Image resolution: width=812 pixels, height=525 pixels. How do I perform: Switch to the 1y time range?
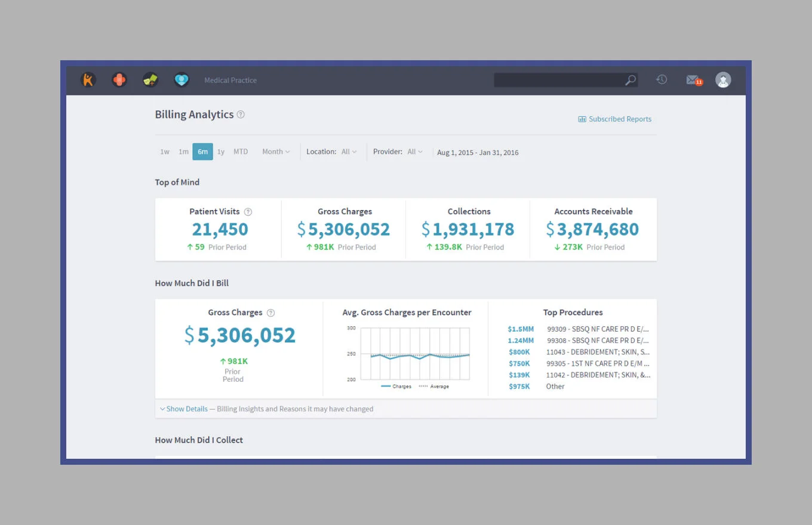221,152
